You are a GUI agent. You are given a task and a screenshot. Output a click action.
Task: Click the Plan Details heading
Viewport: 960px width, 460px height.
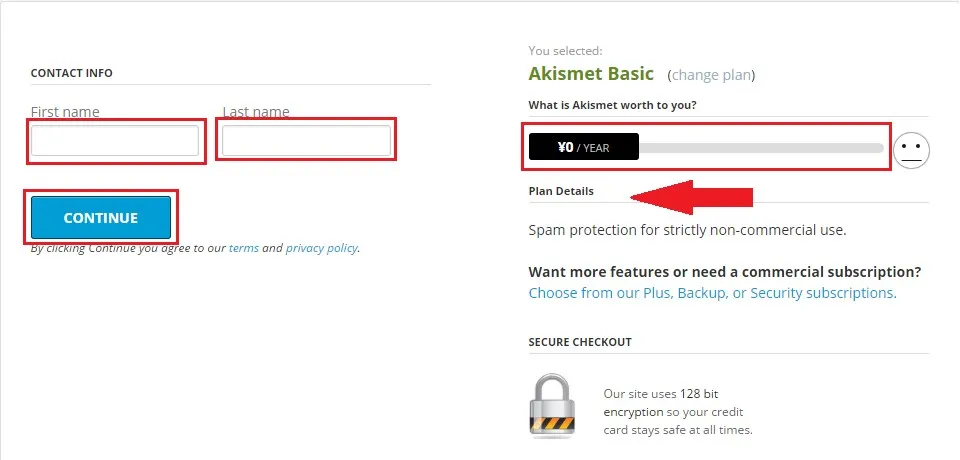(561, 191)
